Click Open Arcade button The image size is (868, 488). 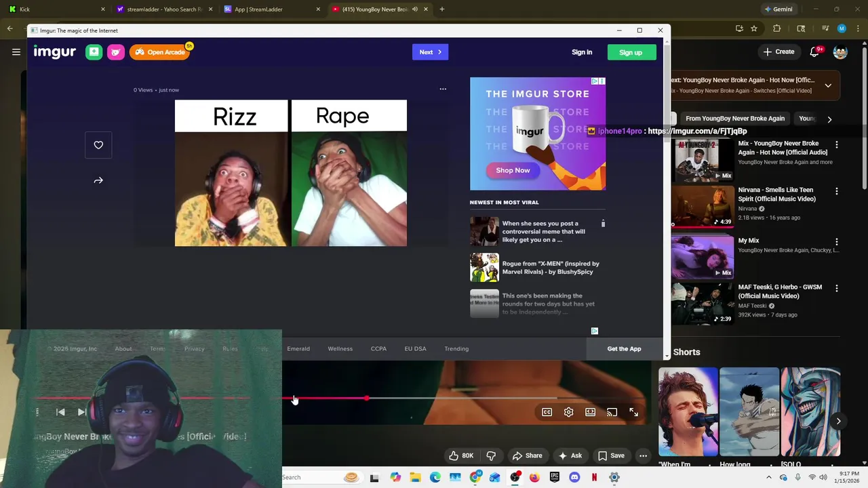click(x=159, y=52)
